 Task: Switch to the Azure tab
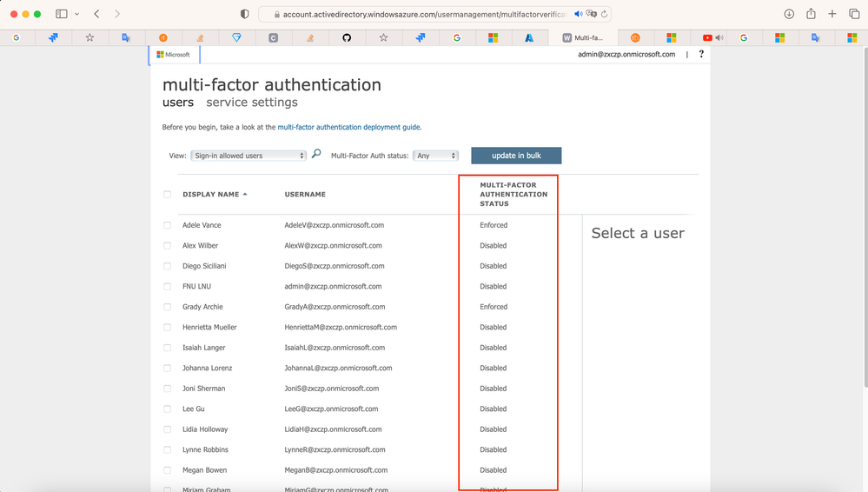(x=529, y=37)
